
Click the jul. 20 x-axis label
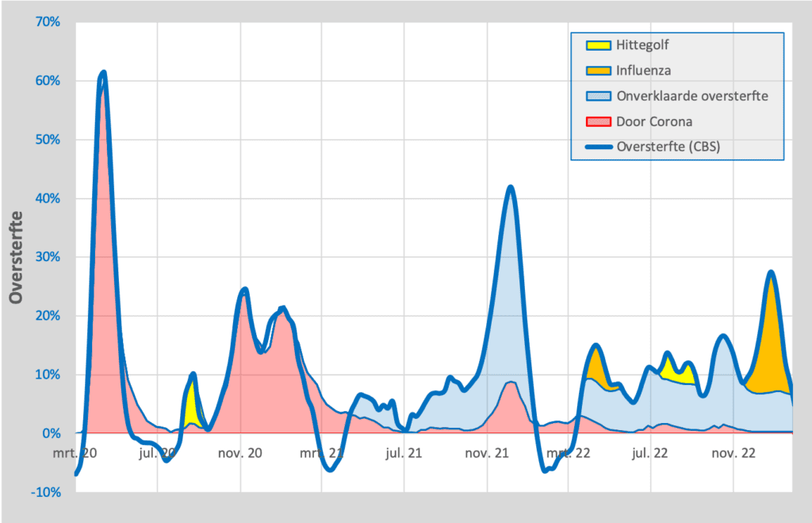[x=158, y=453]
